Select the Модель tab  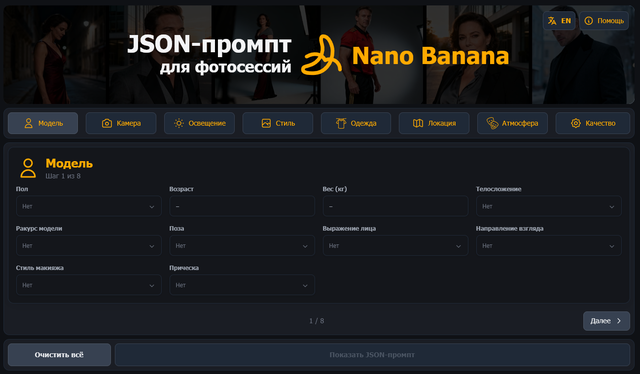(x=43, y=123)
